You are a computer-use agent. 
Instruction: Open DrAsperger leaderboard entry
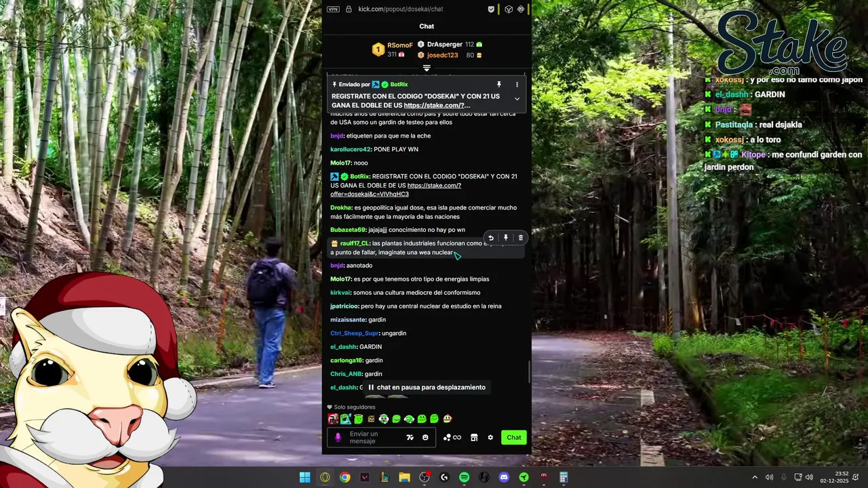(444, 44)
